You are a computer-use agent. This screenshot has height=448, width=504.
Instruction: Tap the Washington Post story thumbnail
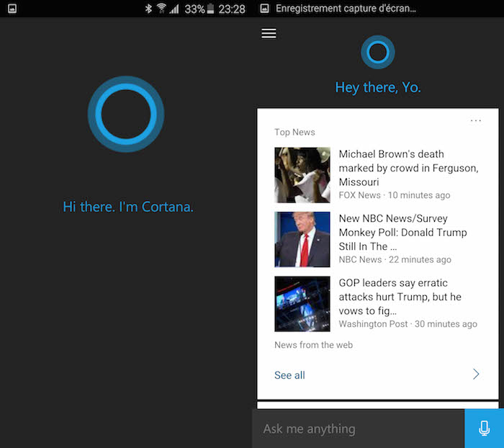(x=302, y=303)
